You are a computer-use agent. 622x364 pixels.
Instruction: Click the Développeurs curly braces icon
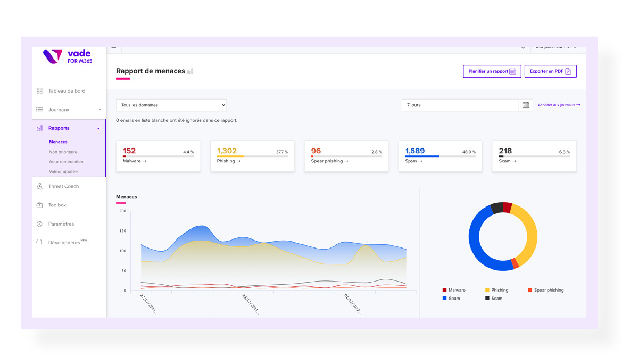pos(39,242)
